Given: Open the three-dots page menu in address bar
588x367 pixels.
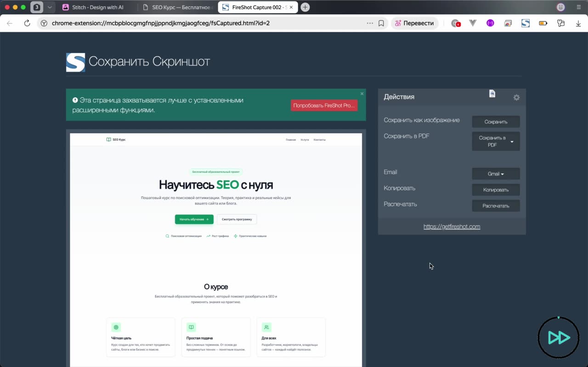Looking at the screenshot, I should pos(370,23).
